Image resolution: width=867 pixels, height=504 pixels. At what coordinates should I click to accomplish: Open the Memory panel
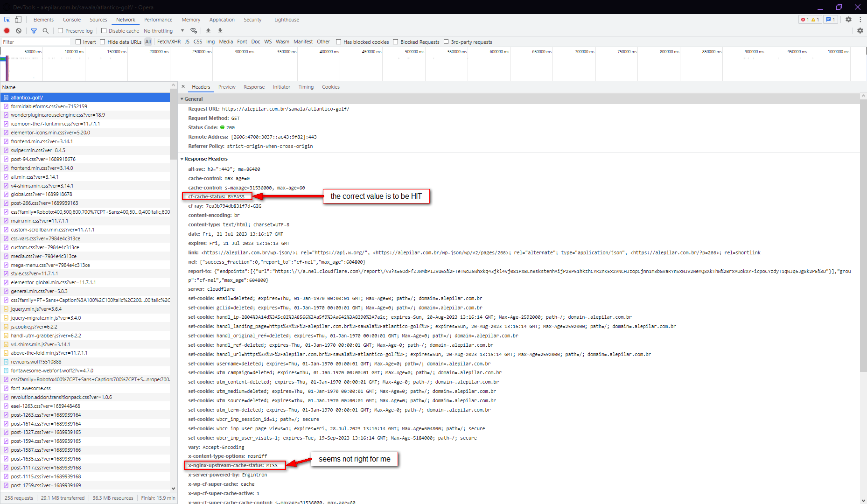click(x=191, y=20)
